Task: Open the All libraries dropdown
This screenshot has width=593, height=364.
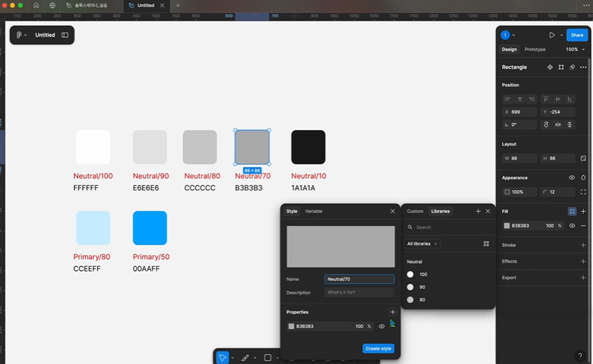Action: pyautogui.click(x=422, y=244)
